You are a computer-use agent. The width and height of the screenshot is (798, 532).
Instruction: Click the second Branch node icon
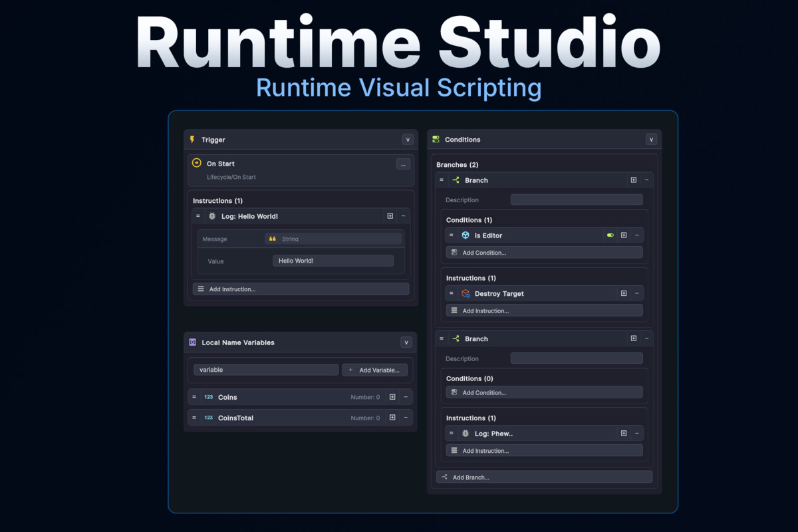pyautogui.click(x=456, y=338)
